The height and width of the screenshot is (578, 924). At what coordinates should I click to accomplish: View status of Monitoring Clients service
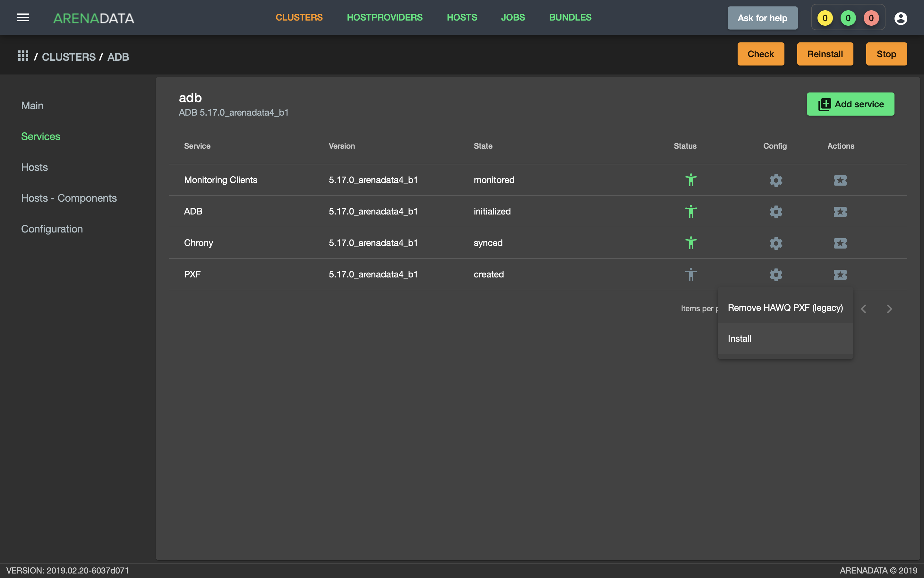(691, 180)
